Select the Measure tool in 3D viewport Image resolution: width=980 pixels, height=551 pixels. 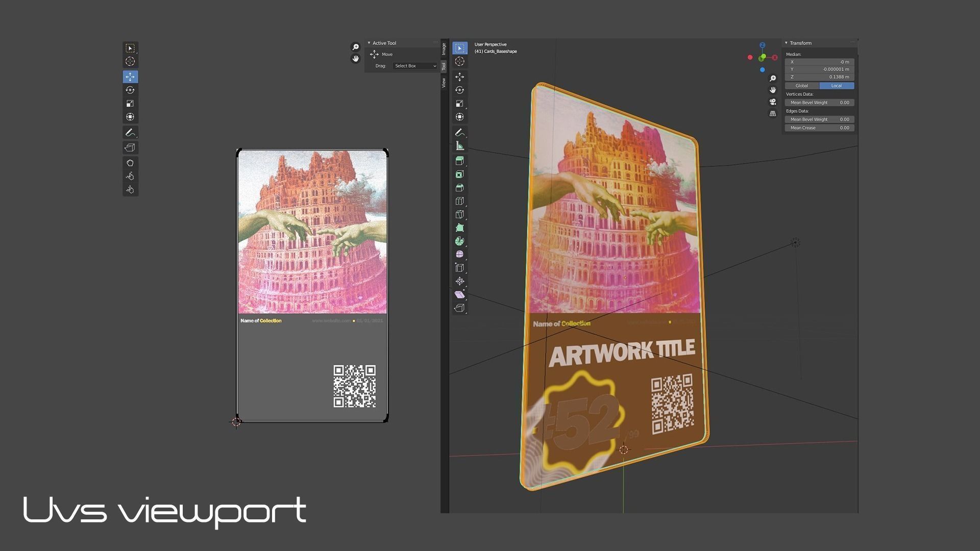[459, 146]
